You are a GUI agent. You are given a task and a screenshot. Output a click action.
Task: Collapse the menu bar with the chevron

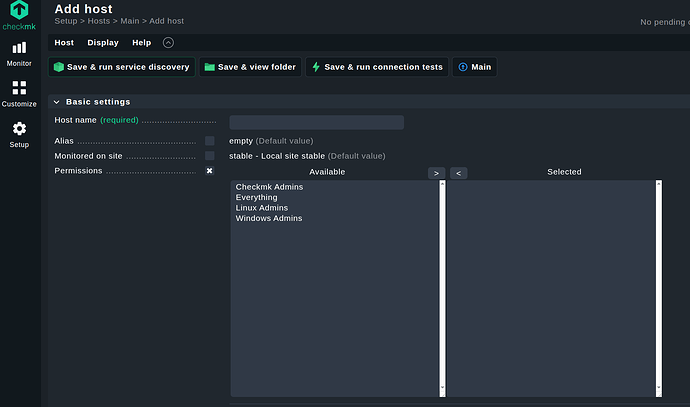168,43
